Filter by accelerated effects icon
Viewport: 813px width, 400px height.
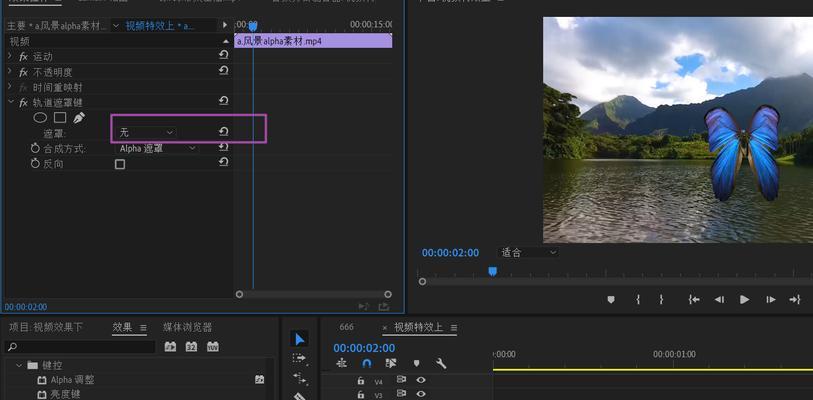[170, 347]
